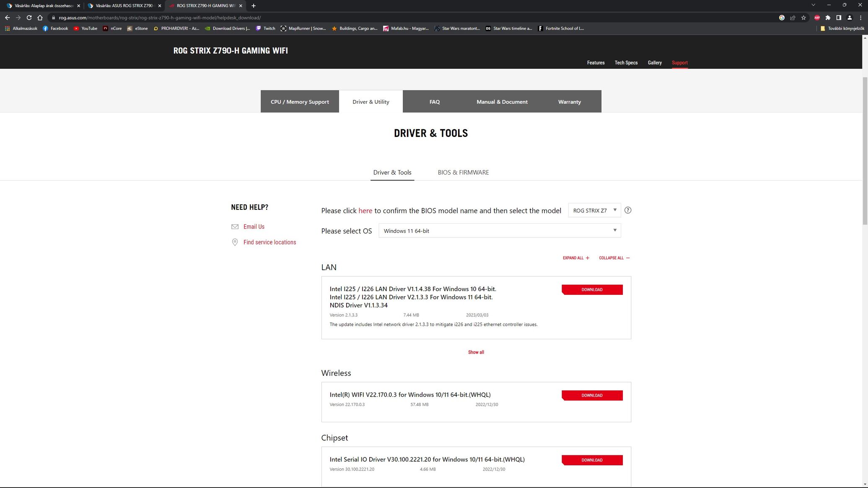Open the MapRunner bookmark
This screenshot has width=868, height=488.
tap(303, 28)
